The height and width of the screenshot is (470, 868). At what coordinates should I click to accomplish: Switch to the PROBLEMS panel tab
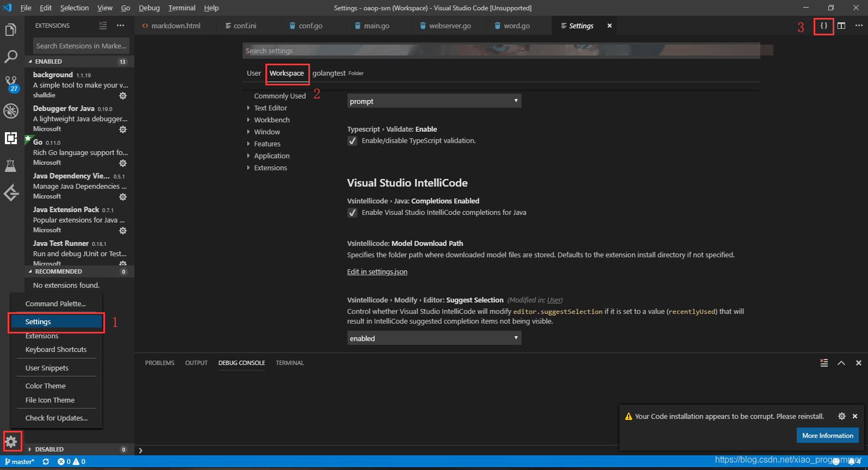[160, 363]
